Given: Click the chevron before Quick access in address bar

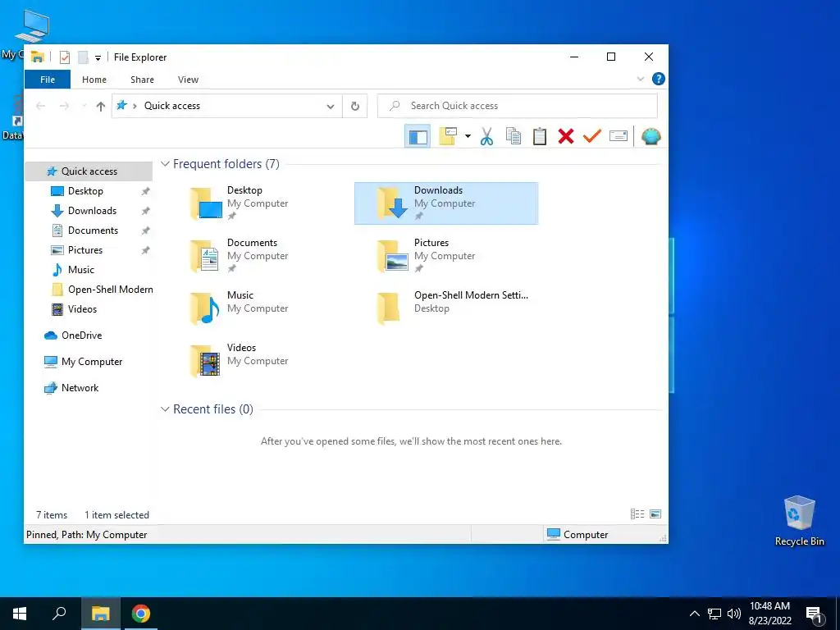Looking at the screenshot, I should 135,106.
